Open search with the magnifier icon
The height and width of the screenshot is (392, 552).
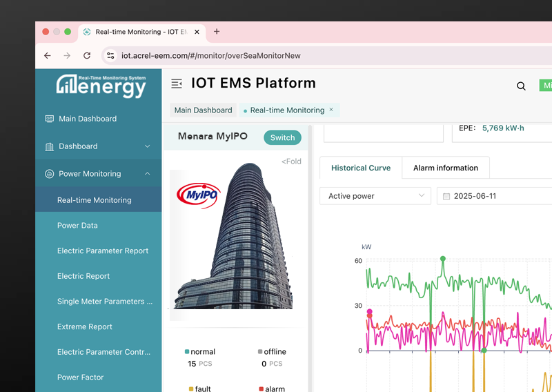coord(521,86)
